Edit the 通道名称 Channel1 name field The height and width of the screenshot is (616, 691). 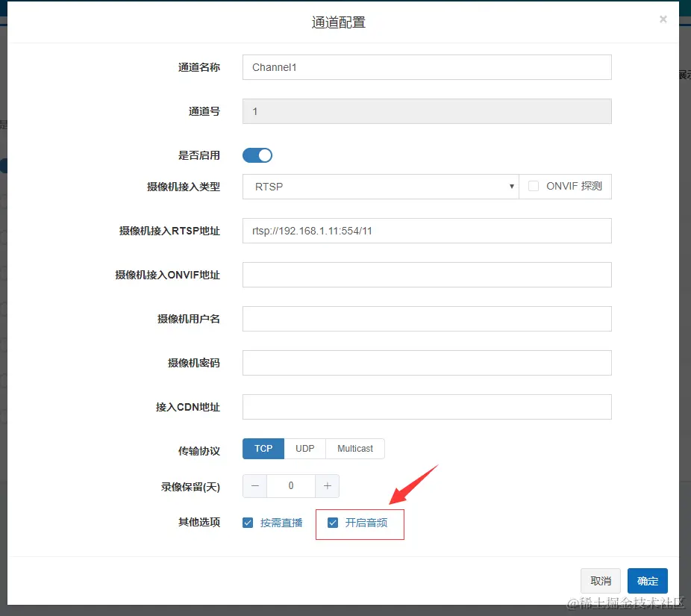click(x=427, y=66)
